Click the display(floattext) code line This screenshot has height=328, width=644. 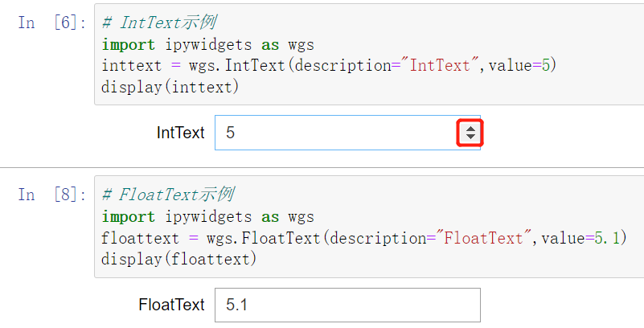(x=178, y=259)
